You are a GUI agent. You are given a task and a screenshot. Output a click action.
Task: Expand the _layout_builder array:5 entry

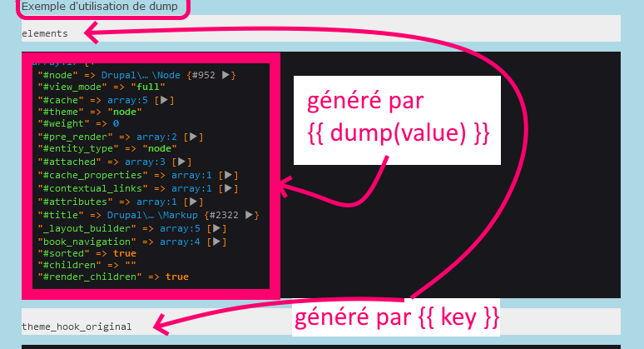(x=217, y=228)
